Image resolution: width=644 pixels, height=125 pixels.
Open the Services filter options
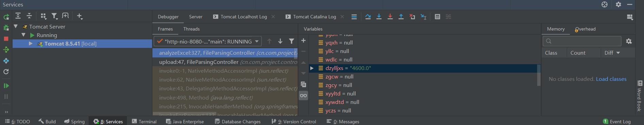point(54,16)
